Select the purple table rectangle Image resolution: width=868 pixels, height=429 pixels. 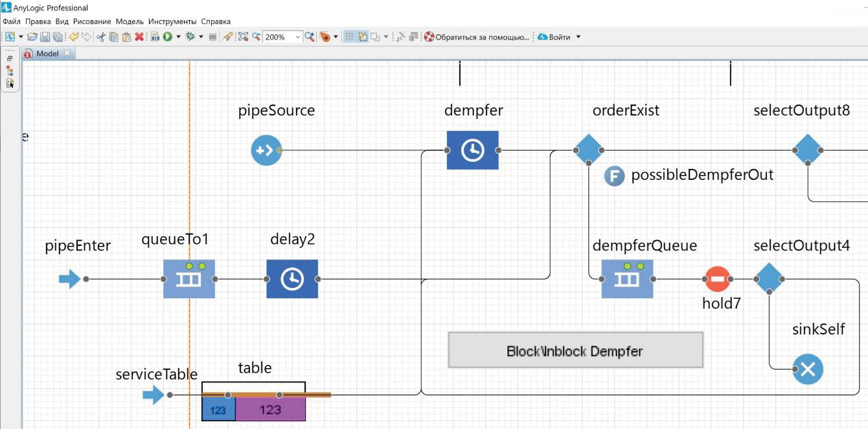pos(270,409)
